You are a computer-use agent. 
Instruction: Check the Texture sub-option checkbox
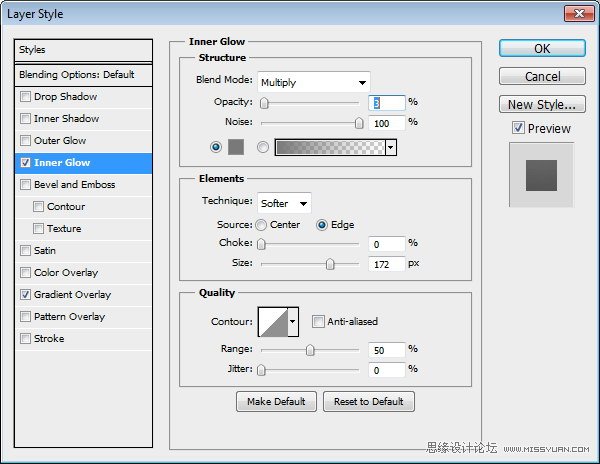(x=38, y=229)
